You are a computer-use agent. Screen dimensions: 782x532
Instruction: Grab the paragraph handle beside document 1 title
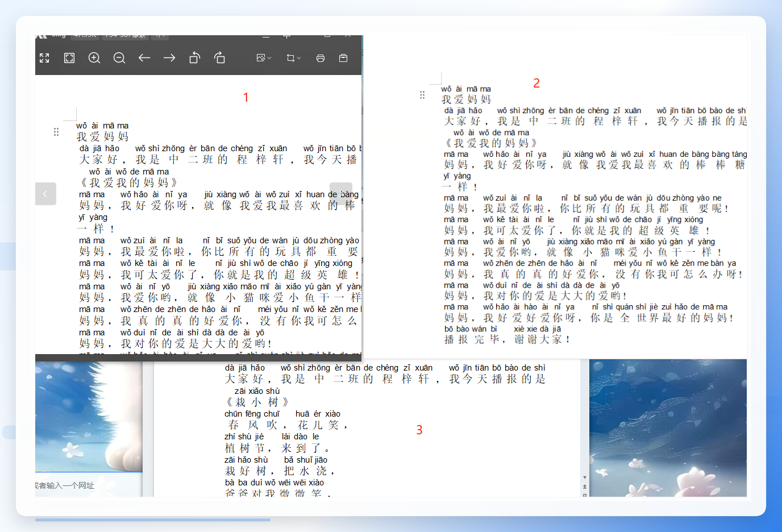56,132
